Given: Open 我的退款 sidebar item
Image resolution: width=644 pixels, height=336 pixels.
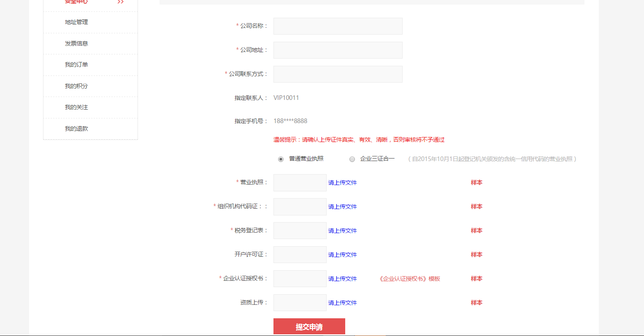Looking at the screenshot, I should (x=76, y=129).
